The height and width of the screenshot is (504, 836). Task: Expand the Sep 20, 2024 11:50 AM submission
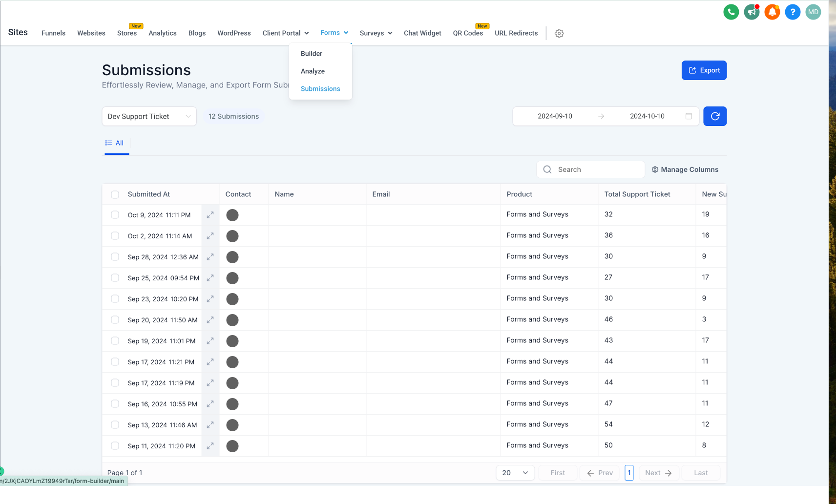pyautogui.click(x=210, y=320)
